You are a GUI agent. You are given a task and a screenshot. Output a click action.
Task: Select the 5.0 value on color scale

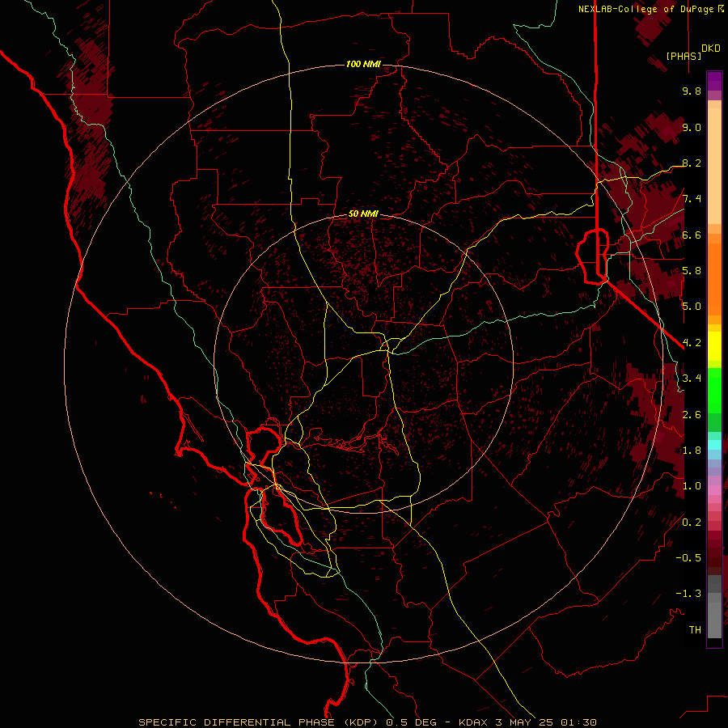coord(692,307)
